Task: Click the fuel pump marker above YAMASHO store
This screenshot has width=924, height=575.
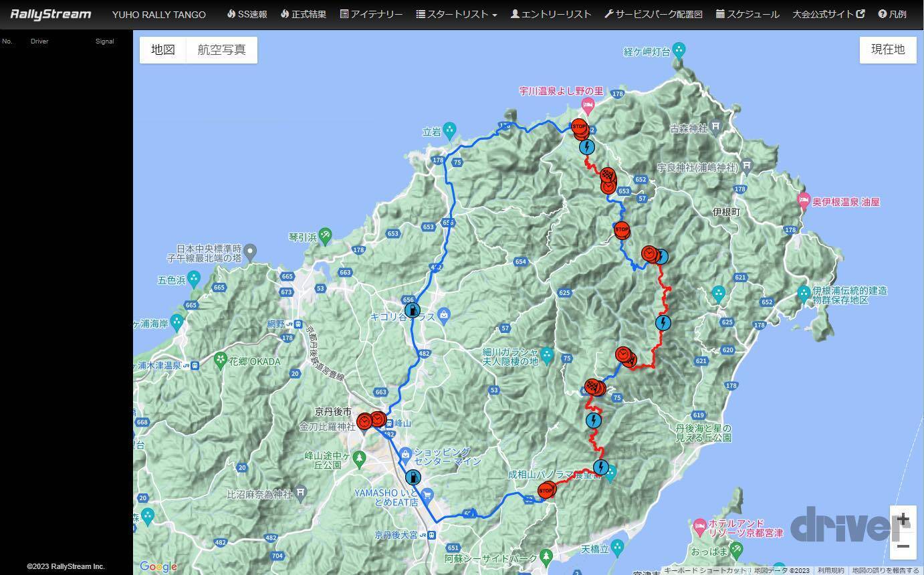Action: (x=413, y=477)
